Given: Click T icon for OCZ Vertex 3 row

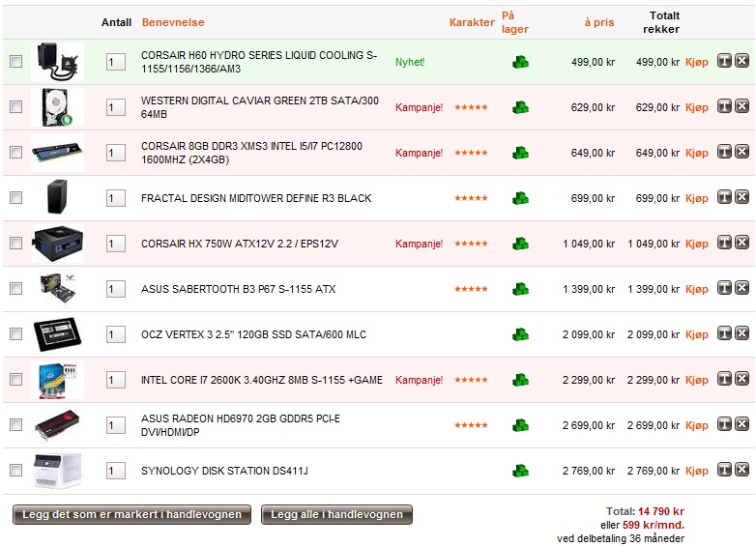Looking at the screenshot, I should pyautogui.click(x=724, y=333).
